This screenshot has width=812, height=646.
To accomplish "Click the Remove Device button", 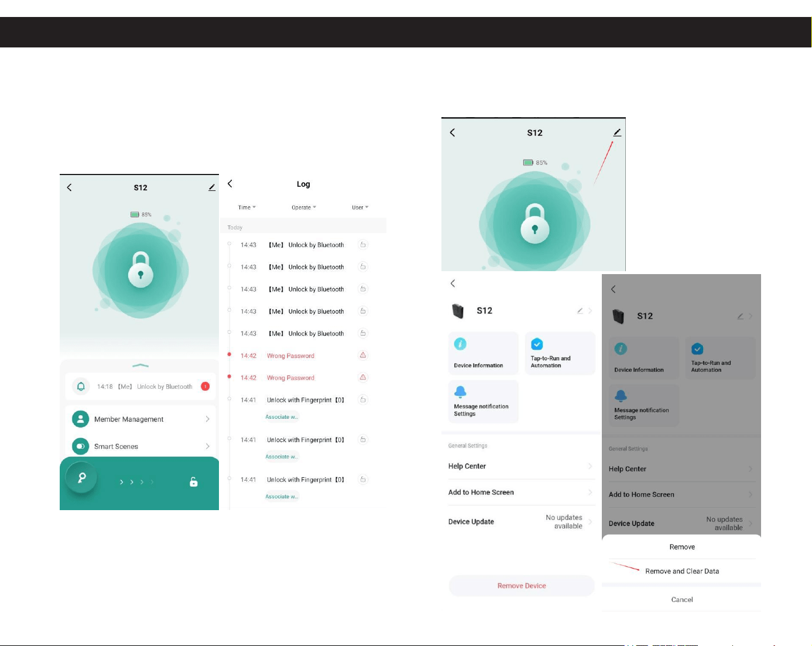I will 521,586.
